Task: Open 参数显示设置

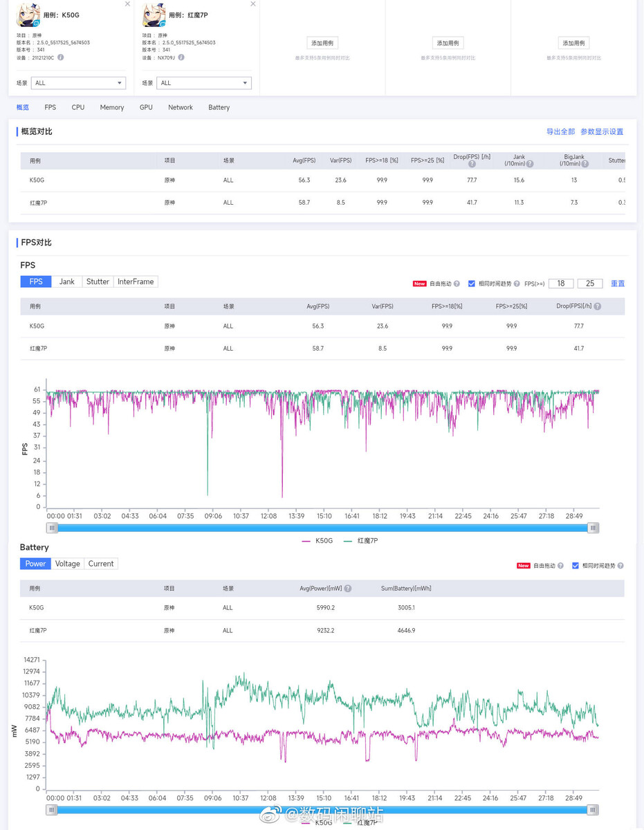Action: 602,131
